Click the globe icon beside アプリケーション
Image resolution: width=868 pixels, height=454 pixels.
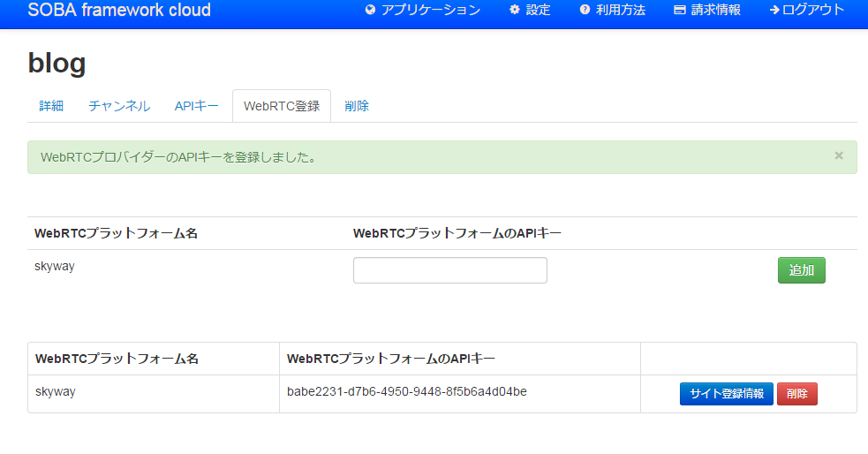point(370,10)
